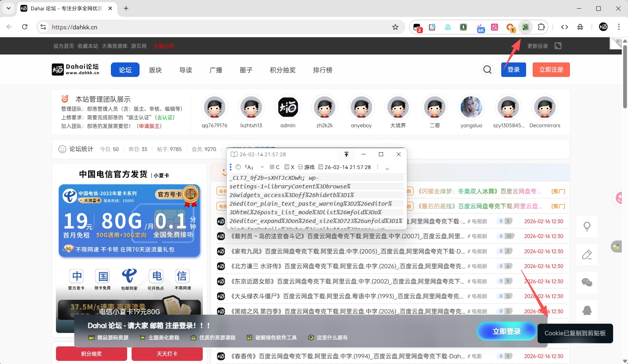The width and height of the screenshot is (628, 364).
Task: Bookmark this page with the star icon
Action: click(395, 27)
